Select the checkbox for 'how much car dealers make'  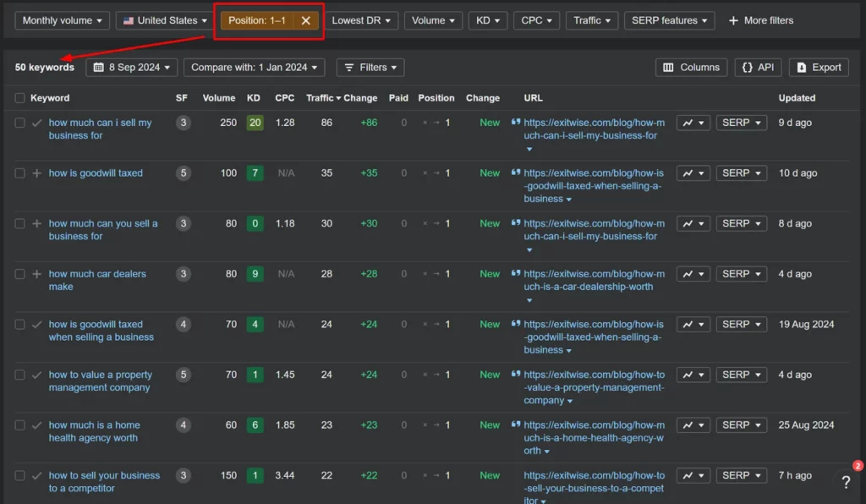tap(19, 273)
